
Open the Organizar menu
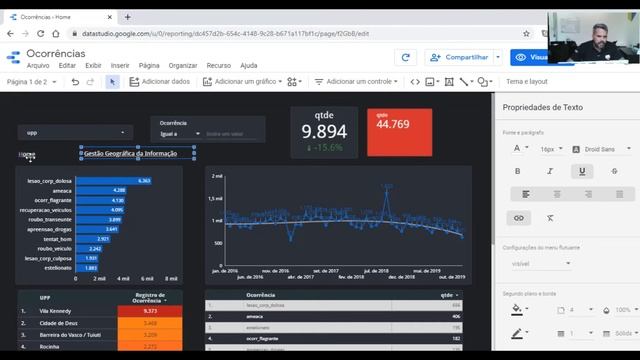tap(183, 65)
